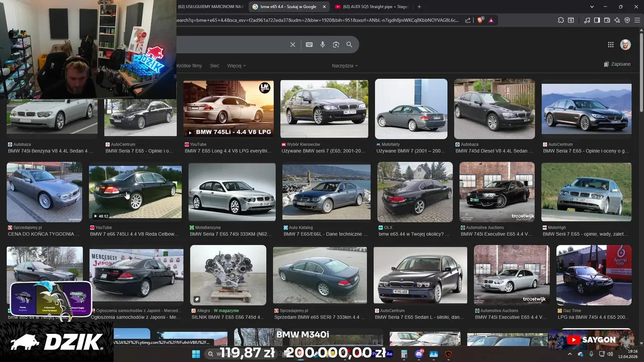Open Discord from the taskbar
644x362 pixels.
point(419,354)
